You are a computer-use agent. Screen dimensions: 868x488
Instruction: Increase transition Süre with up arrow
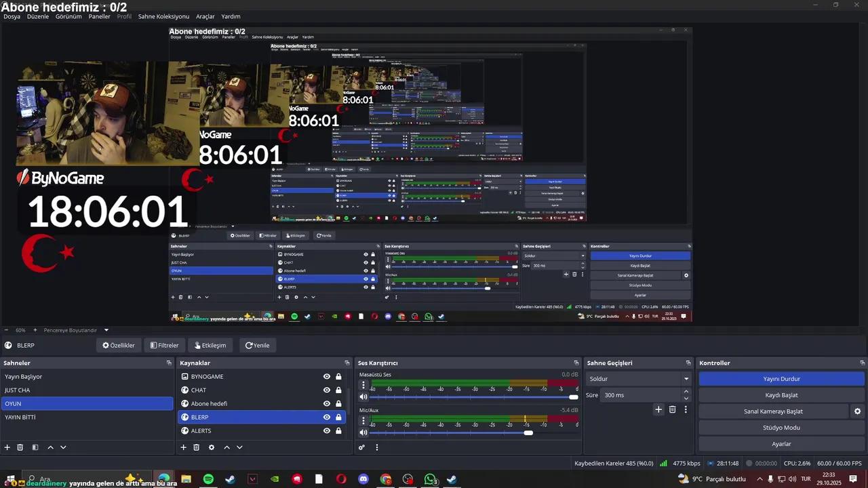(686, 391)
